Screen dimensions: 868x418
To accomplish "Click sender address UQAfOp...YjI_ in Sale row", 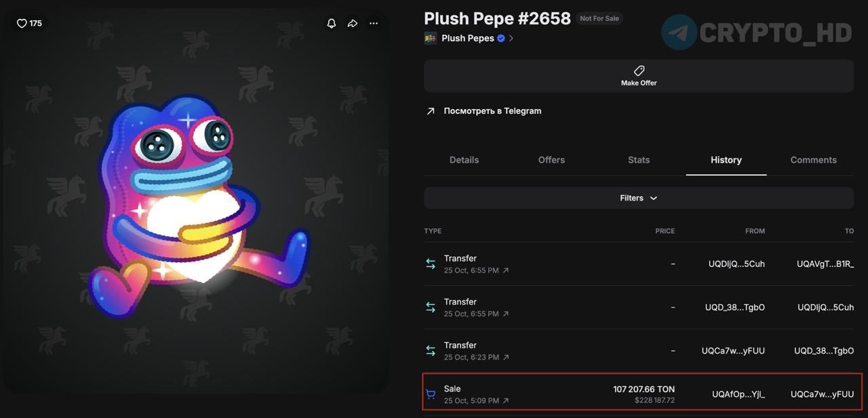I will click(738, 394).
